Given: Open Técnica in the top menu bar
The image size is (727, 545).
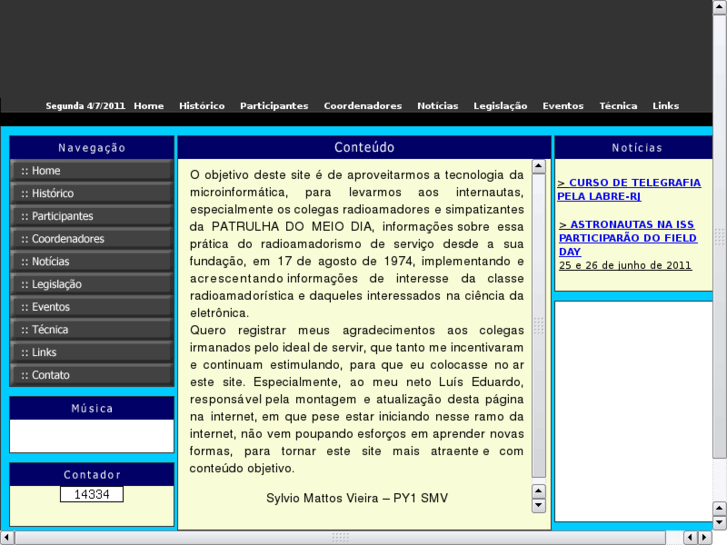Looking at the screenshot, I should coord(618,106).
